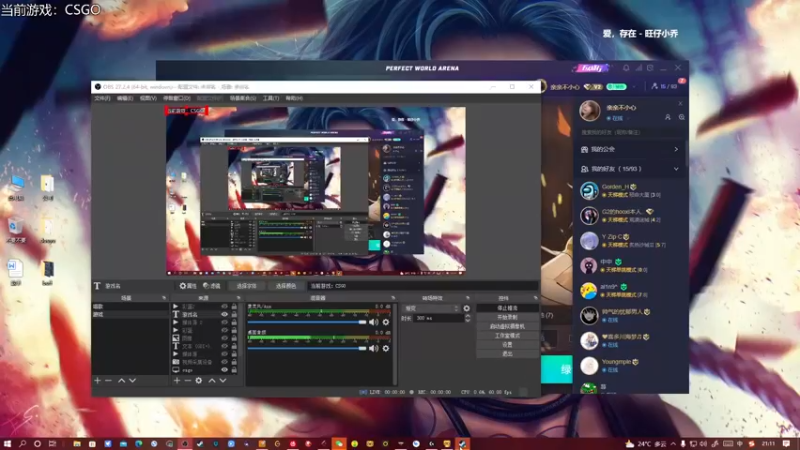Click 开始录制 to start recording

point(507,317)
